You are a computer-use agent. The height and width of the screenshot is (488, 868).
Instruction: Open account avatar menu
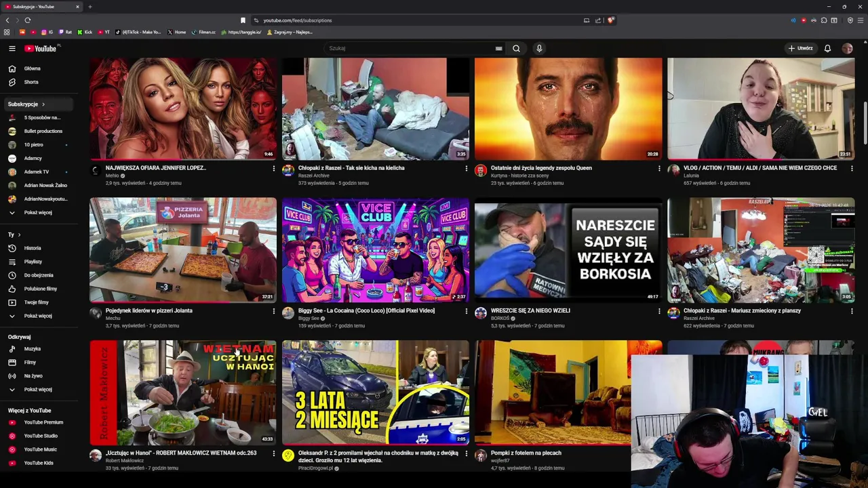[847, 48]
